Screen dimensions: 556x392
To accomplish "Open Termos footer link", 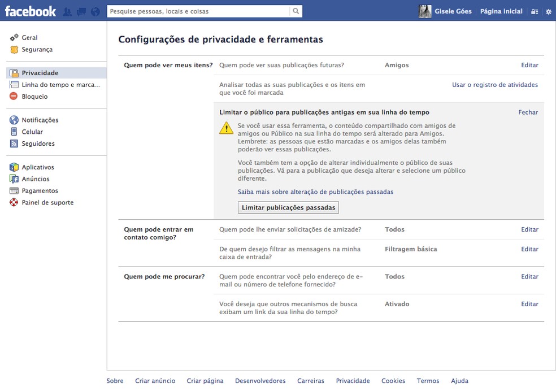I will (x=428, y=381).
